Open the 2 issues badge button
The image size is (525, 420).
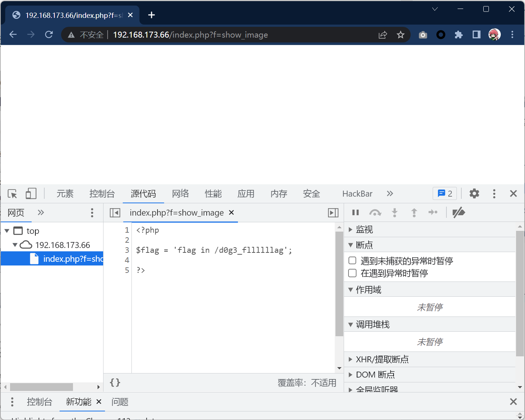coord(445,194)
